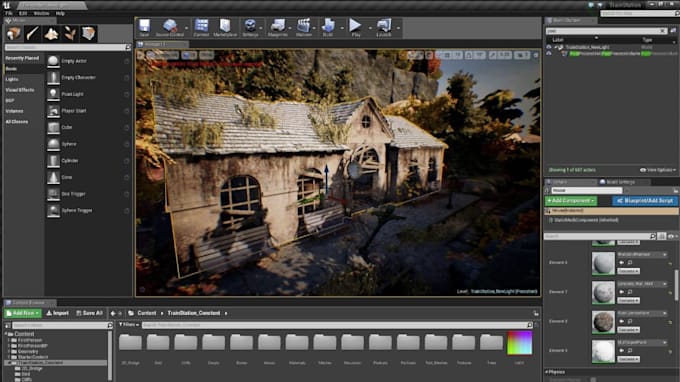Select the rainbow color texture asset thumbnail
The height and width of the screenshot is (382, 680).
click(x=520, y=343)
